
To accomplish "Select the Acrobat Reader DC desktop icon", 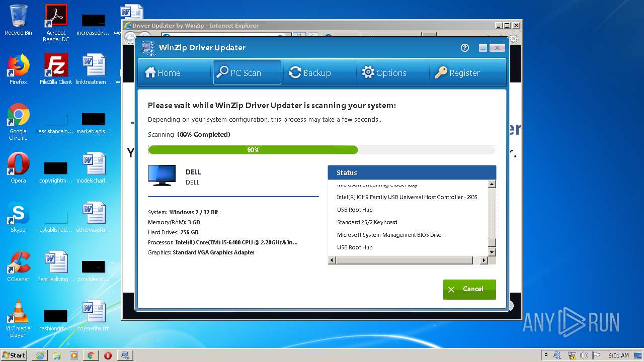I will pos(56,23).
